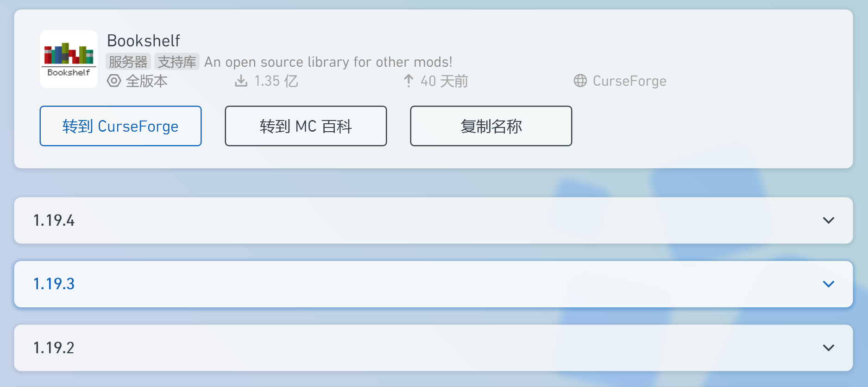Viewport: 868px width, 387px height.
Task: Click the chevron on the 1.19.2 row
Action: [829, 348]
